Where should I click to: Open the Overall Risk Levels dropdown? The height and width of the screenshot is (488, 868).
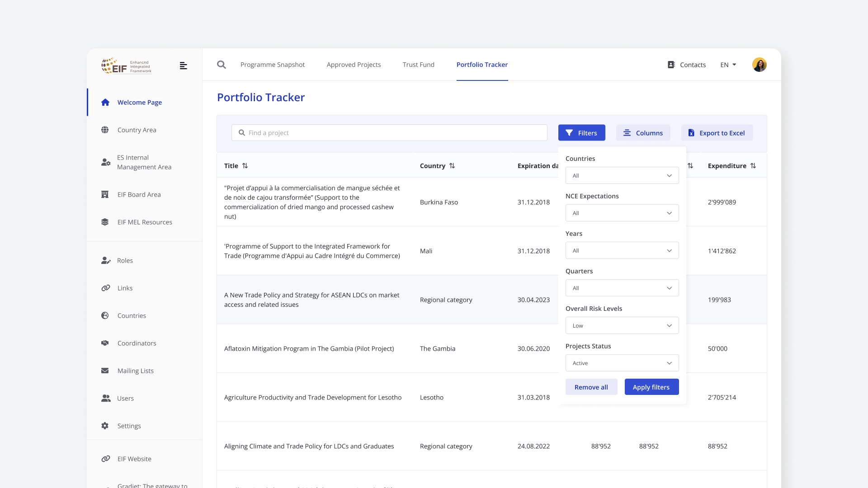click(622, 326)
